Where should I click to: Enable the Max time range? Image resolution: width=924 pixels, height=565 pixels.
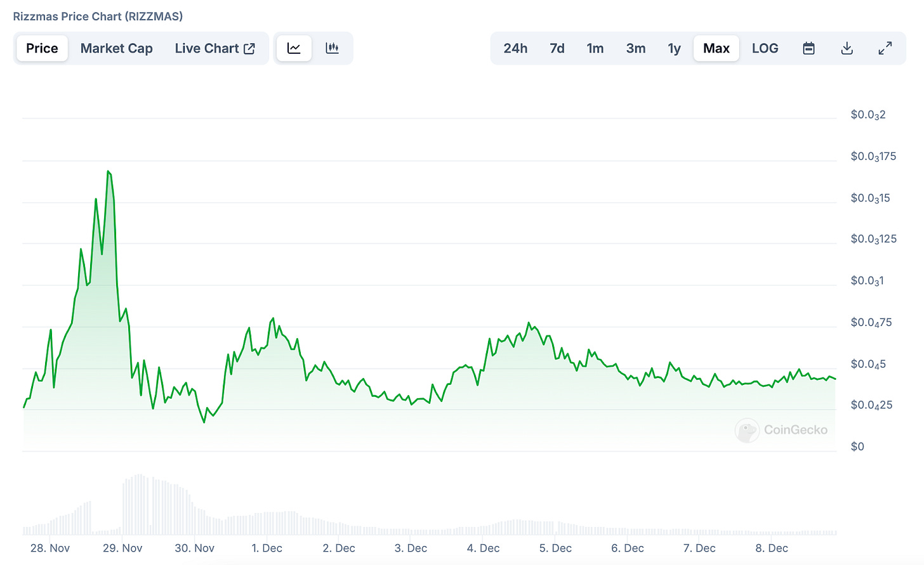pyautogui.click(x=716, y=48)
